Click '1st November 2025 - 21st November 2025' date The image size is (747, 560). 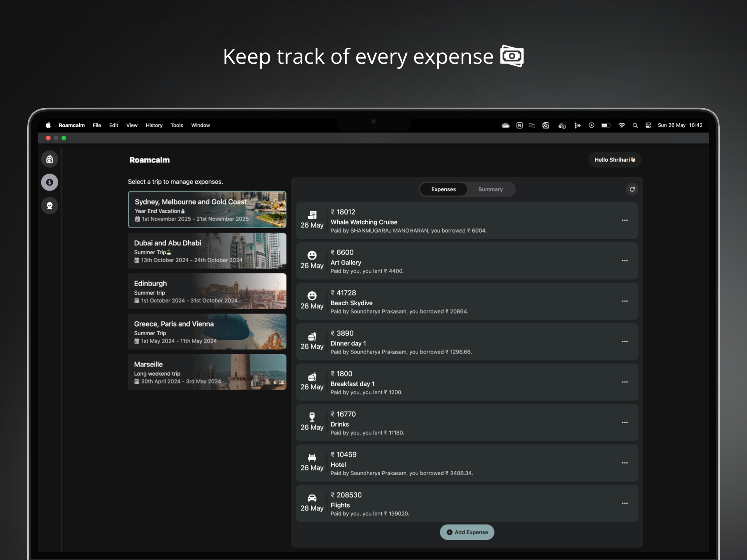click(195, 219)
